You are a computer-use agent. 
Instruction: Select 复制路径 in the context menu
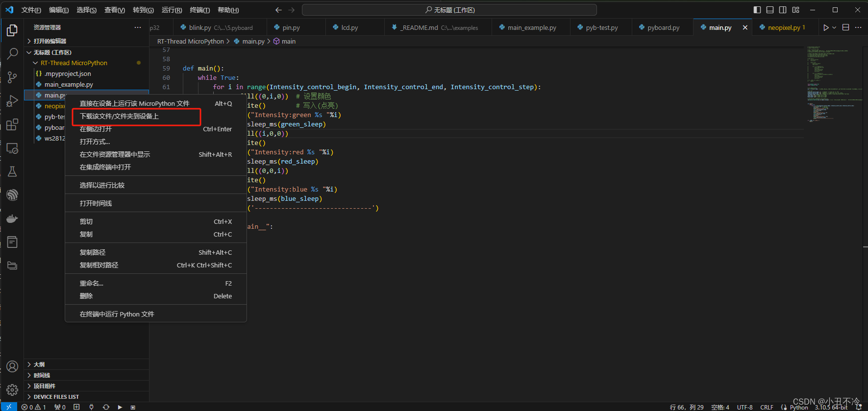(156, 252)
